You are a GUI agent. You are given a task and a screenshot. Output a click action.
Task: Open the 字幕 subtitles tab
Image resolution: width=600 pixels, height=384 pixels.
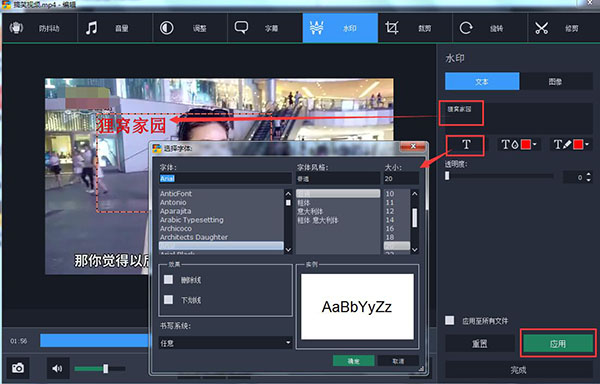(x=265, y=28)
